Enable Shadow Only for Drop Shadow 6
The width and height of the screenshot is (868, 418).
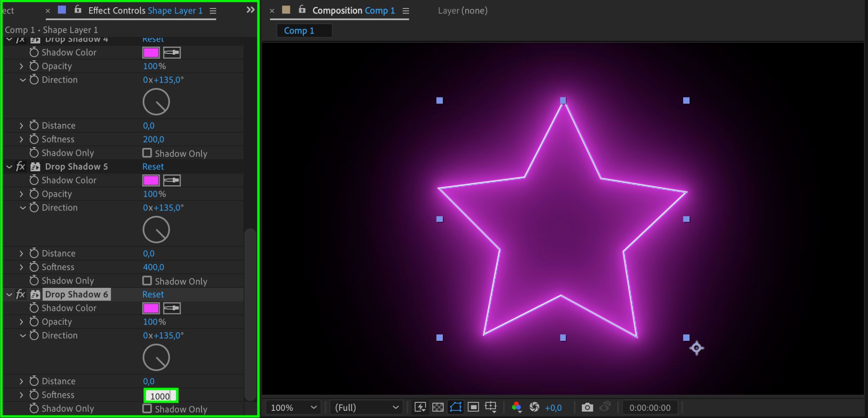click(147, 409)
